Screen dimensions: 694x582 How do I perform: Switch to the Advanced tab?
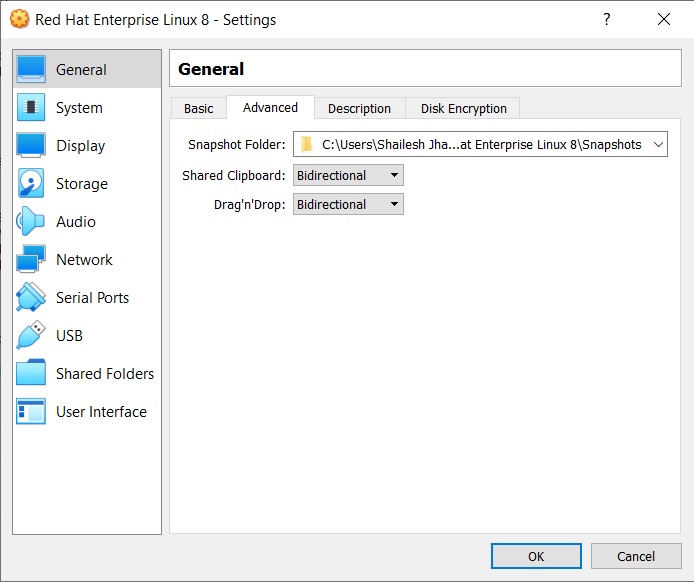pyautogui.click(x=270, y=108)
